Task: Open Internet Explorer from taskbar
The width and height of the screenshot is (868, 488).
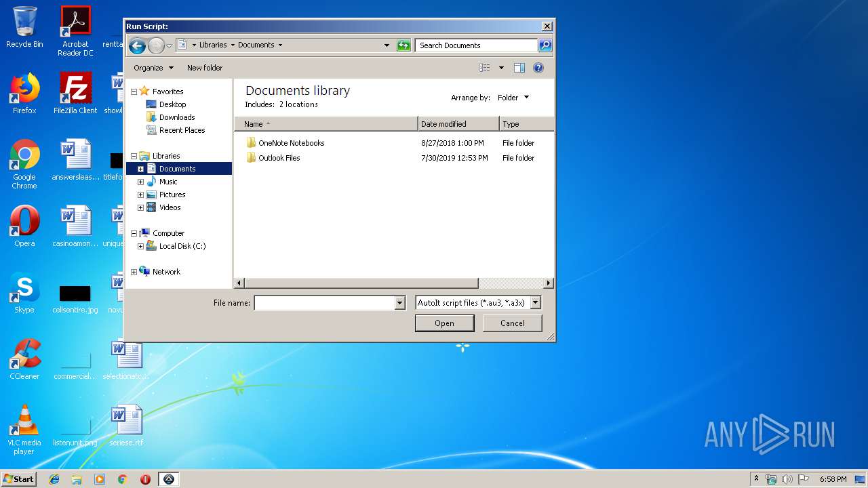Action: [x=54, y=479]
